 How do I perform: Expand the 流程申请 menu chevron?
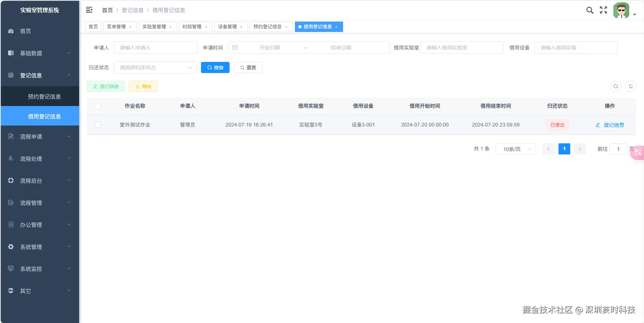pos(69,136)
